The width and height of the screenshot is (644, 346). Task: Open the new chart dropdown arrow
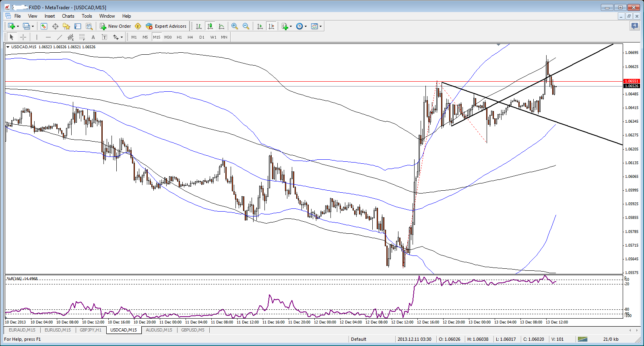tap(18, 27)
